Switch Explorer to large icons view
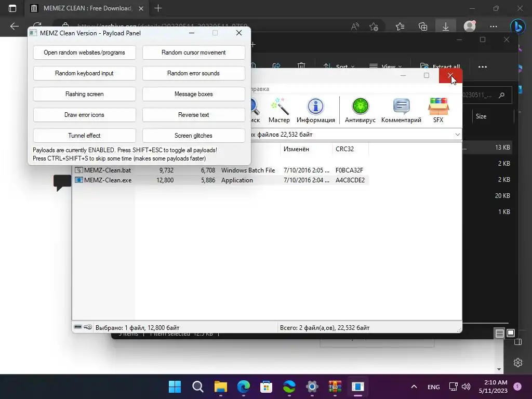This screenshot has width=532, height=399. click(x=511, y=333)
